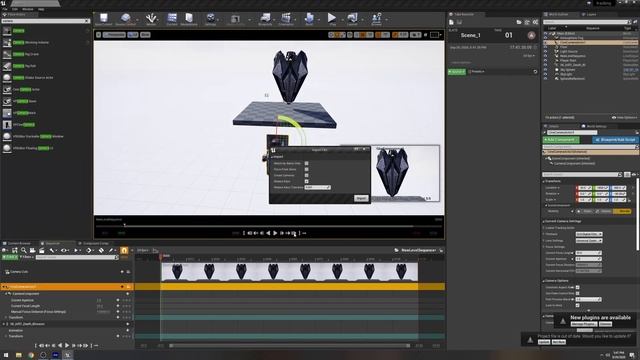640x360 pixels.
Task: Toggle visibility eye of Sky Sphere
Action: [545, 69]
